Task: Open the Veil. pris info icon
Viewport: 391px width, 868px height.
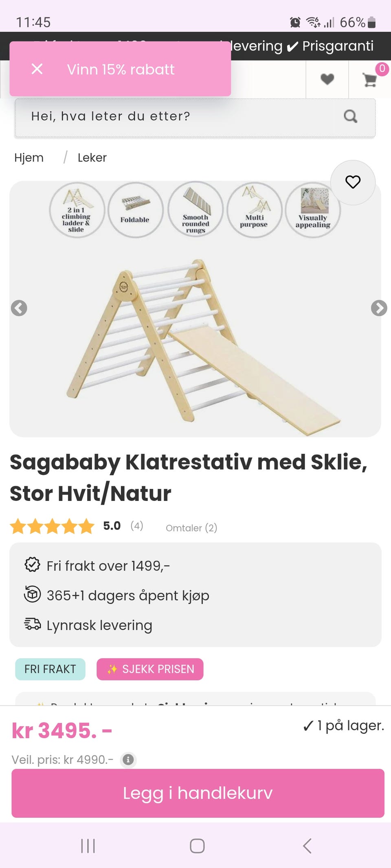Action: (128, 759)
